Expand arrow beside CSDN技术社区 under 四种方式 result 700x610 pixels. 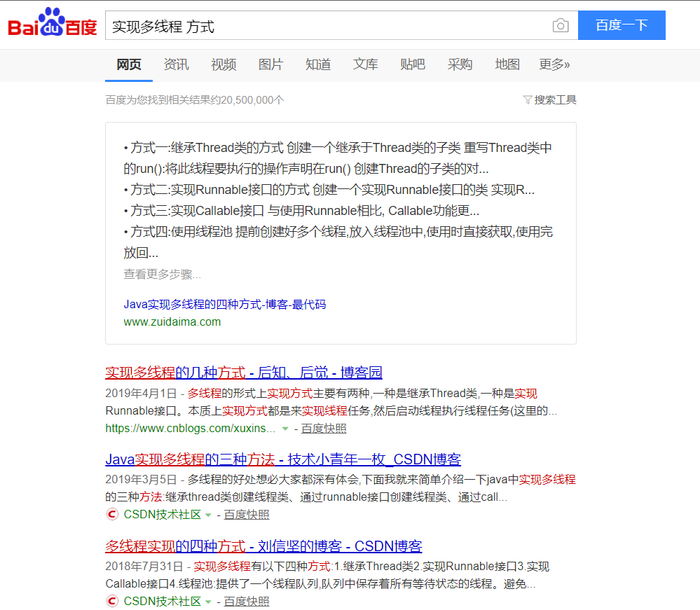(208, 602)
